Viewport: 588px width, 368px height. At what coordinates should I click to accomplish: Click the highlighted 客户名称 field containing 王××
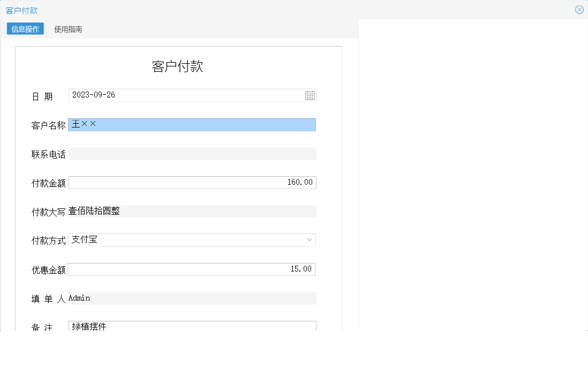point(192,124)
